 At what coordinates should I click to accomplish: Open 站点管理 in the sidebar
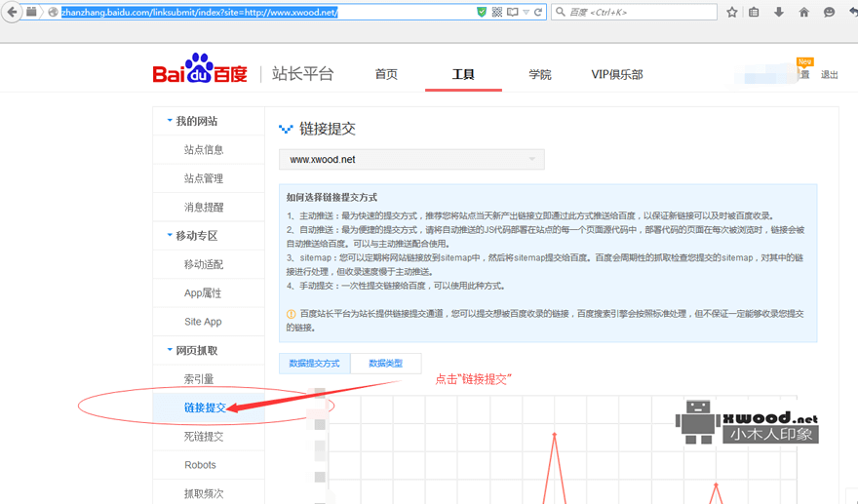pos(204,178)
